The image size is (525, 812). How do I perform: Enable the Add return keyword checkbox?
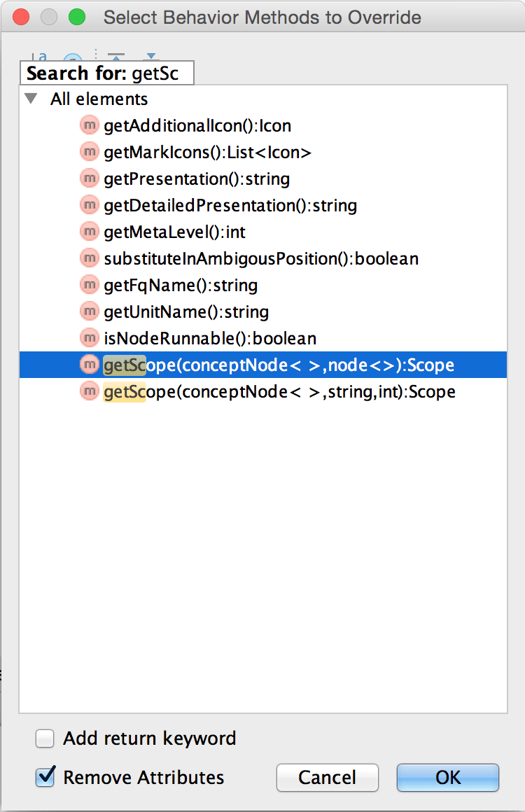click(45, 738)
